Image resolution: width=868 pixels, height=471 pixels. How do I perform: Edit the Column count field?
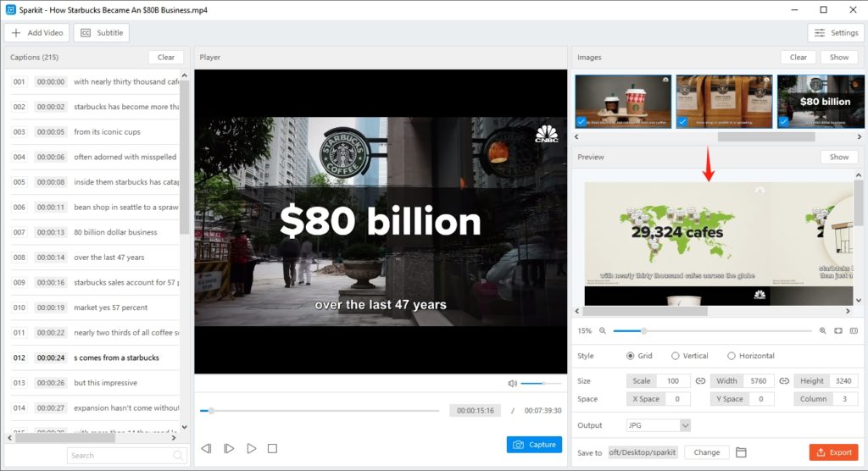click(x=845, y=398)
